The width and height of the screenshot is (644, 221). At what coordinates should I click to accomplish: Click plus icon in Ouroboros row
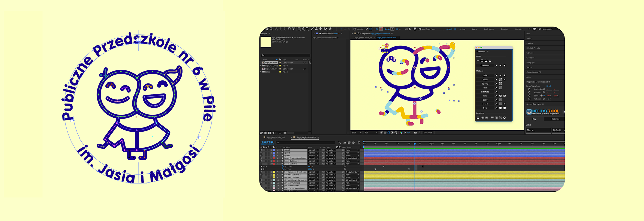[504, 66]
